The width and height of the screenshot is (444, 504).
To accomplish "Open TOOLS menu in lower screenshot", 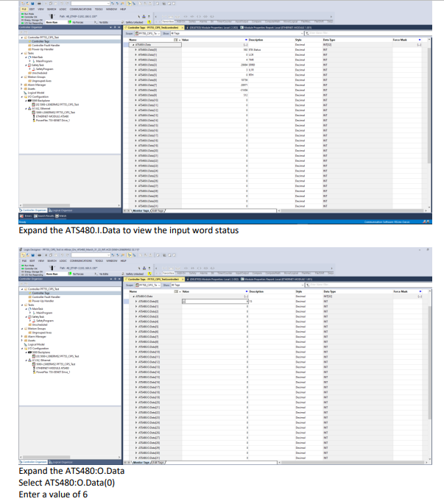I will [x=99, y=261].
